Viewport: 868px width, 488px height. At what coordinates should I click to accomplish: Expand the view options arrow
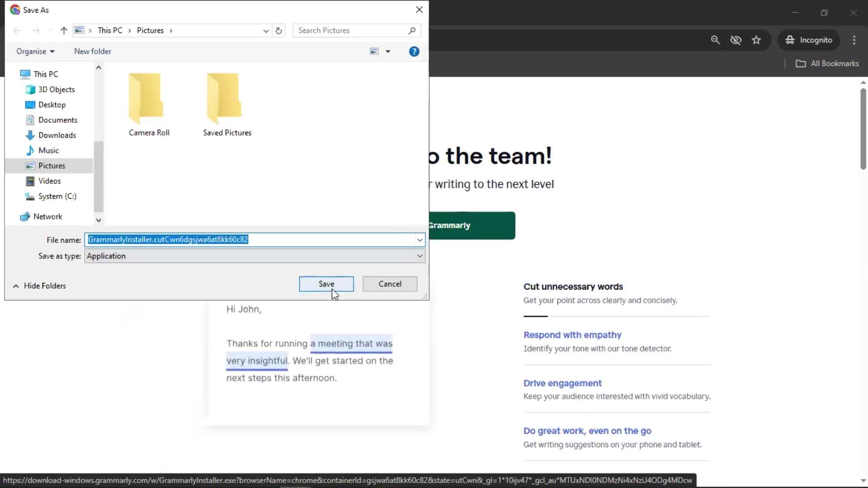388,52
